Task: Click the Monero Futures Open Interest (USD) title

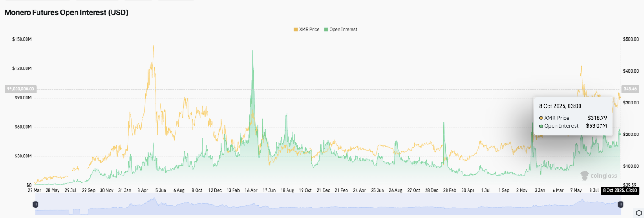Action: point(66,13)
